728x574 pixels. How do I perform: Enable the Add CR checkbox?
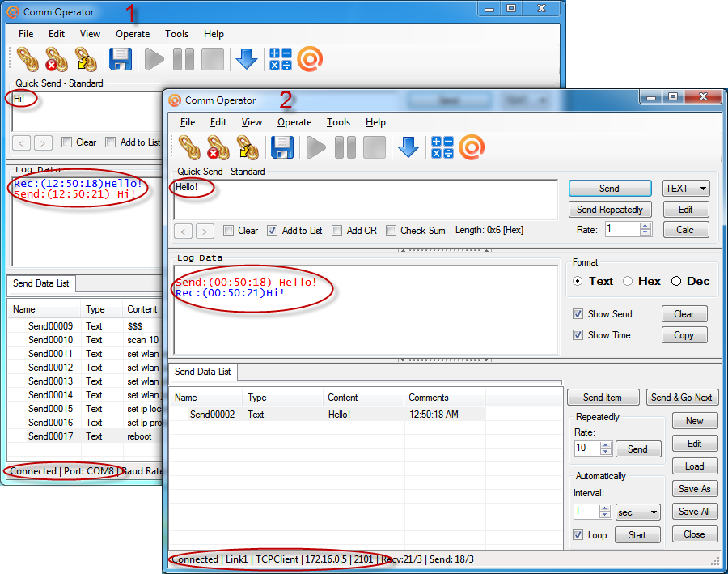point(337,231)
